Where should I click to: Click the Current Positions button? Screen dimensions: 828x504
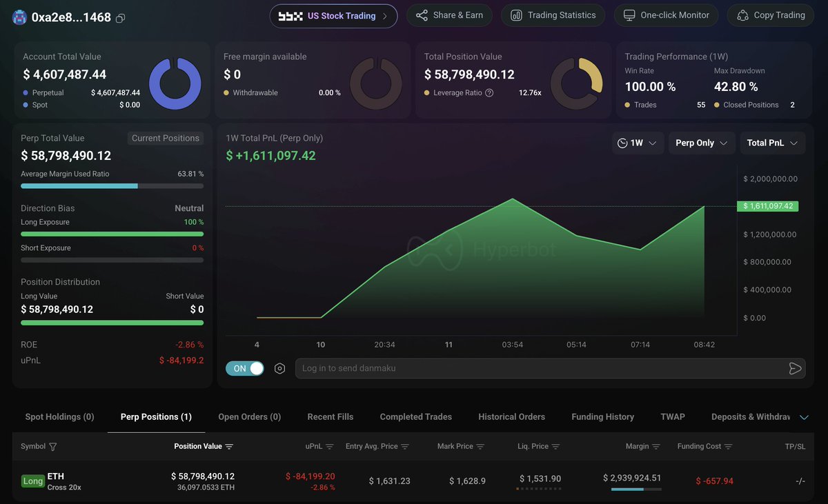tap(166, 138)
